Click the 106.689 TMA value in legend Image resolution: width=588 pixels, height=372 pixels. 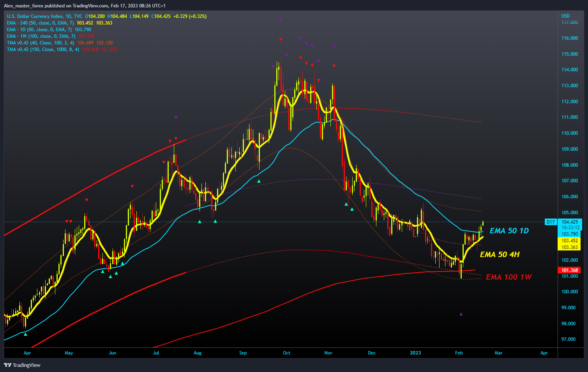tap(85, 43)
